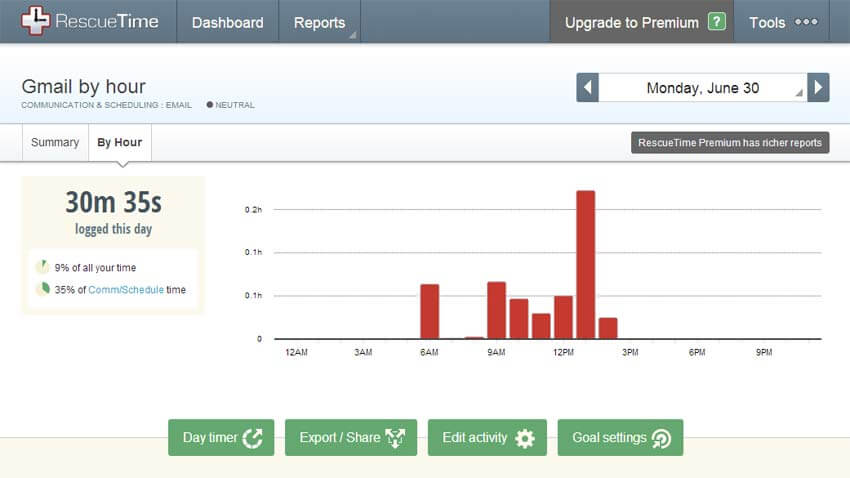Screen dimensions: 850x478
Task: Click the 0.2h axis label
Action: click(x=253, y=210)
